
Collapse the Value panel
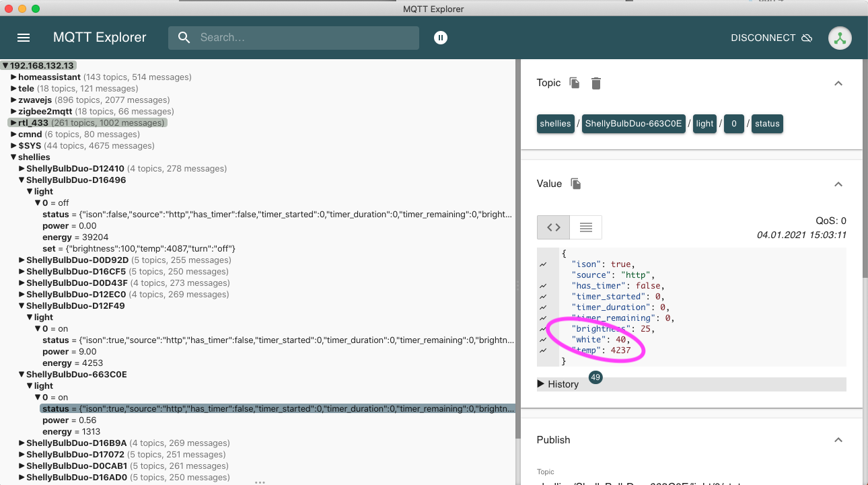pos(838,184)
